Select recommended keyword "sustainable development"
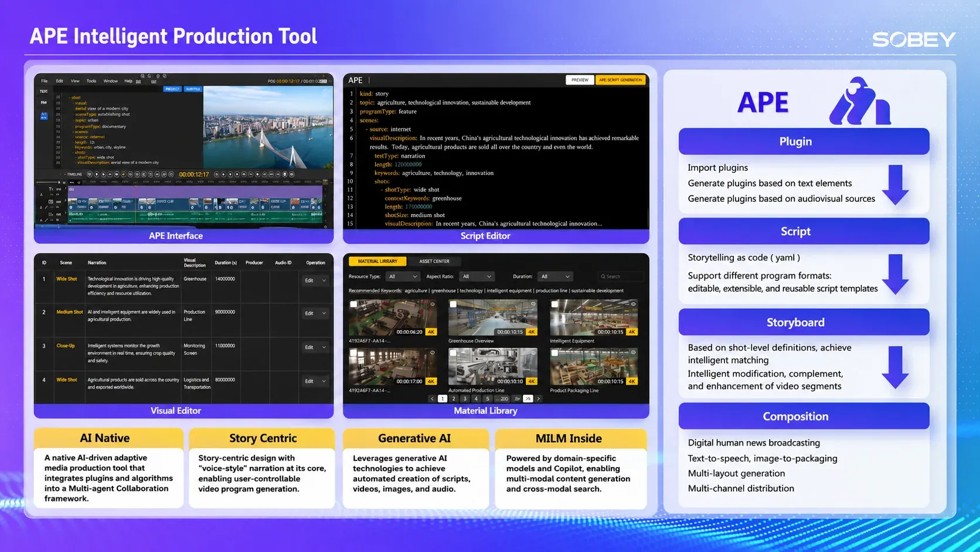This screenshot has height=552, width=980. [597, 291]
